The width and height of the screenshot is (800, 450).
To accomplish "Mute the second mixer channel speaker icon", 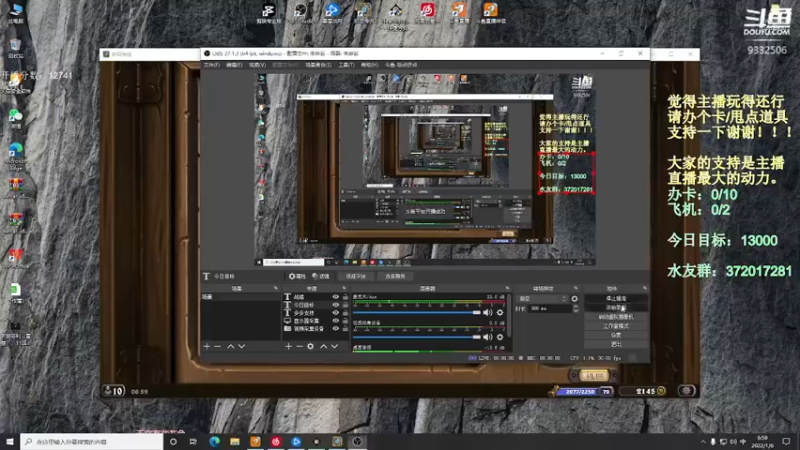I will pos(488,337).
